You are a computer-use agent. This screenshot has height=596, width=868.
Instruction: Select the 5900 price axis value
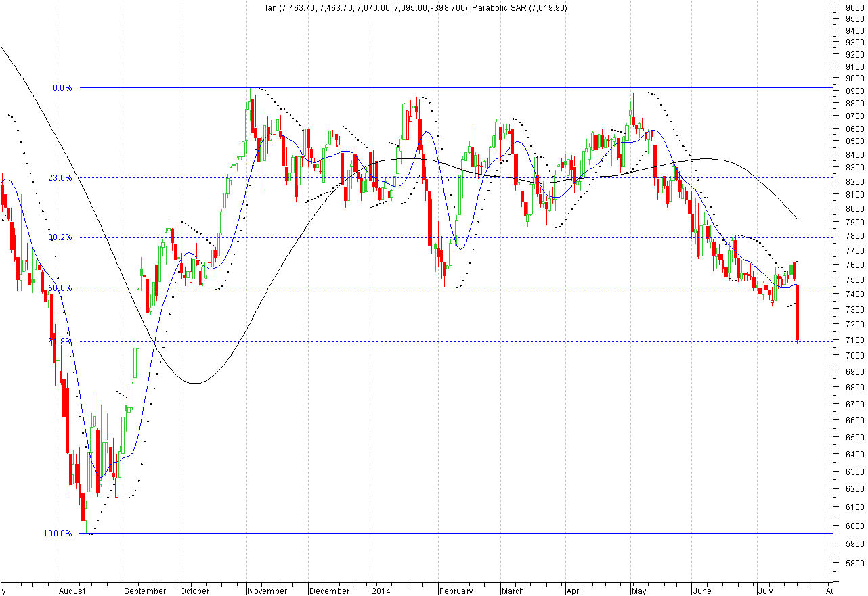tap(854, 543)
